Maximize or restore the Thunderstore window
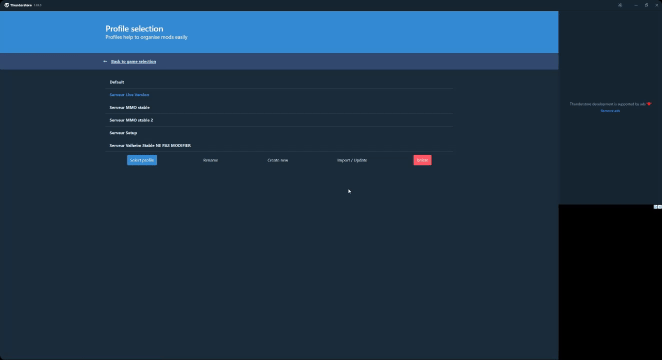The height and width of the screenshot is (360, 662). click(x=646, y=5)
